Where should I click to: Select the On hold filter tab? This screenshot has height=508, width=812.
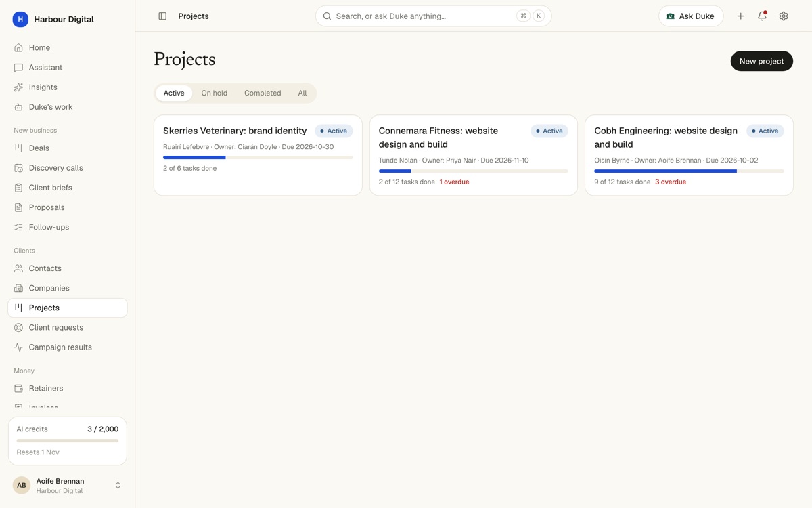[214, 93]
